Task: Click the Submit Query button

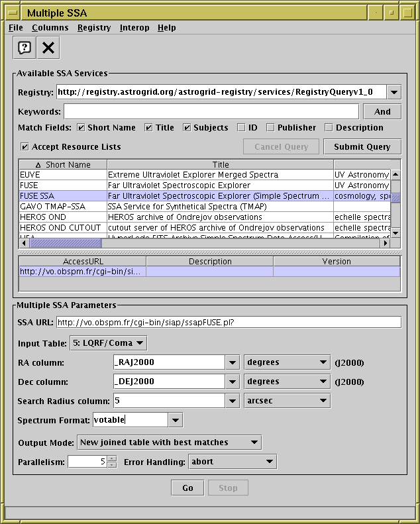Action: click(362, 146)
